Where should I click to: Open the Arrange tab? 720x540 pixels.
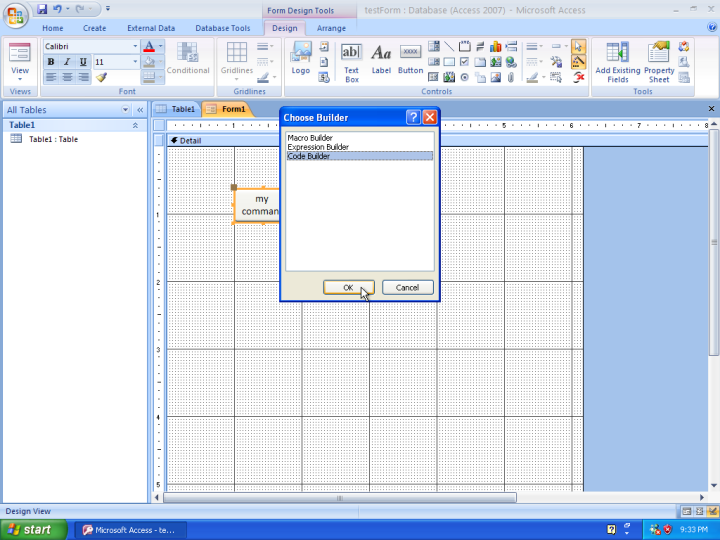pyautogui.click(x=331, y=28)
